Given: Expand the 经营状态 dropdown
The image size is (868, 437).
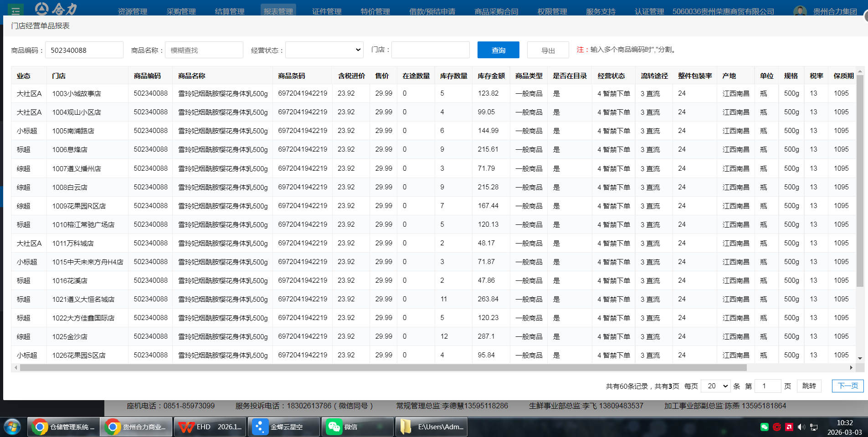Looking at the screenshot, I should [x=324, y=50].
